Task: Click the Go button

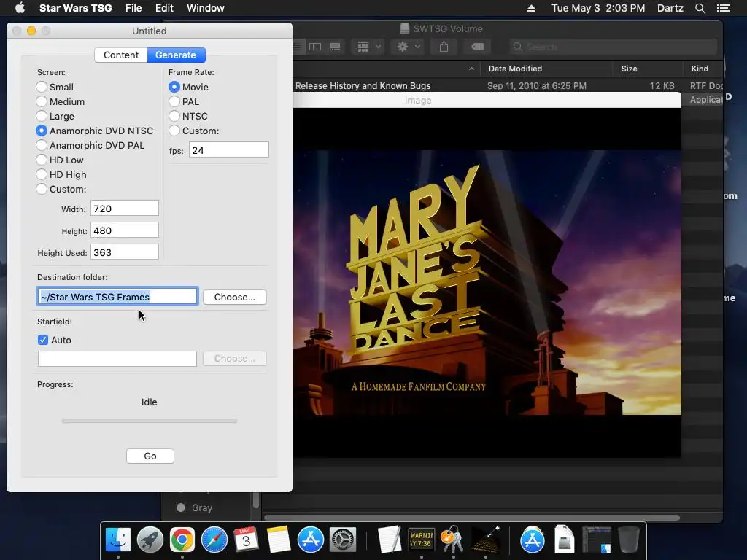Action: (x=150, y=456)
